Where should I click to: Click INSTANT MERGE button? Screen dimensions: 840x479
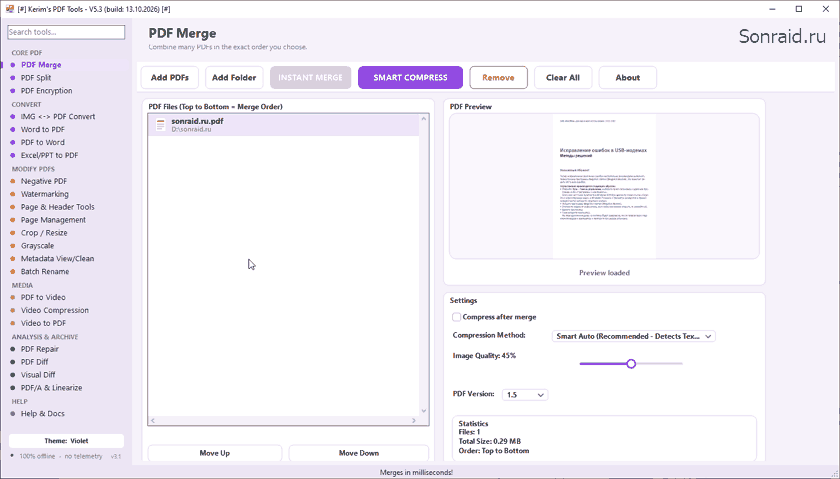[x=310, y=78]
